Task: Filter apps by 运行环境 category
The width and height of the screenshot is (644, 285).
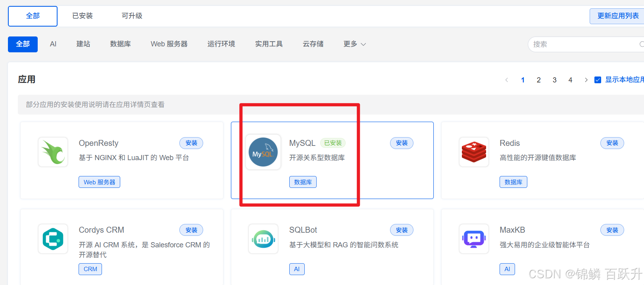Action: click(x=221, y=44)
